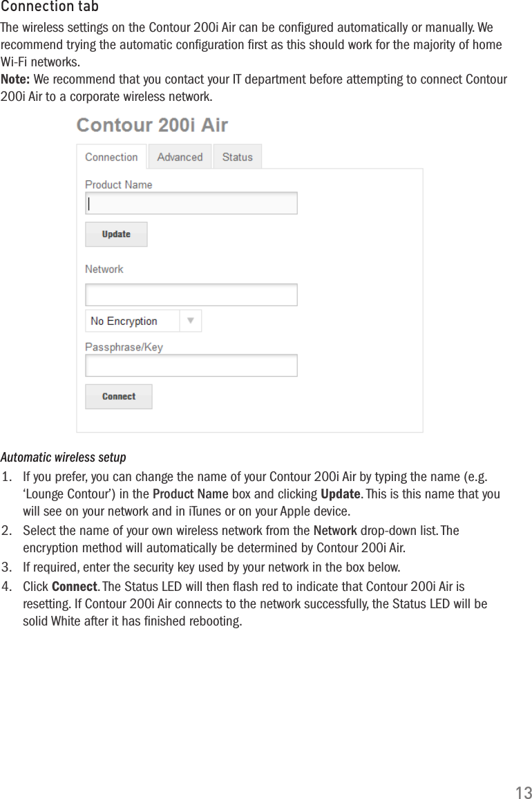Switch to the Advanced tab

point(180,157)
